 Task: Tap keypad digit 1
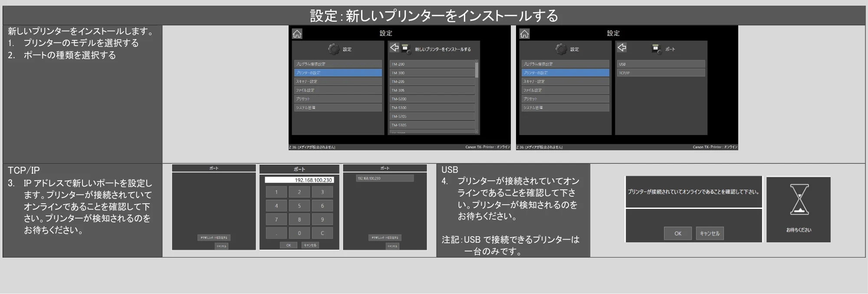276,192
